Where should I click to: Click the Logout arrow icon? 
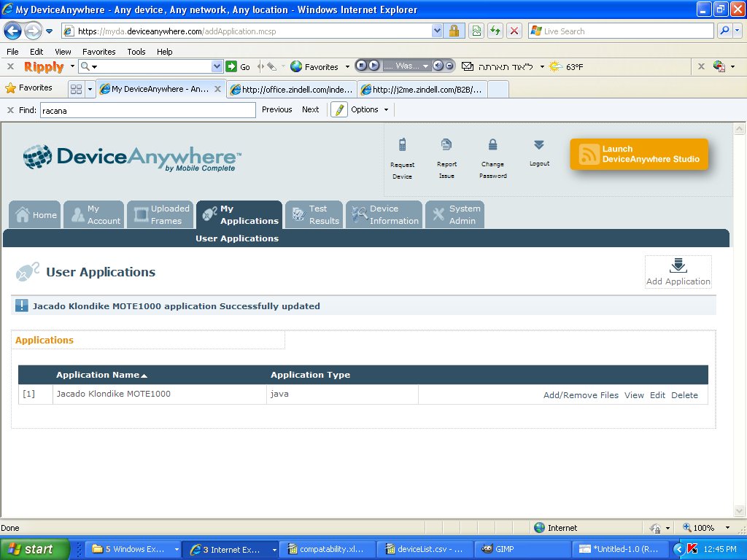539,145
